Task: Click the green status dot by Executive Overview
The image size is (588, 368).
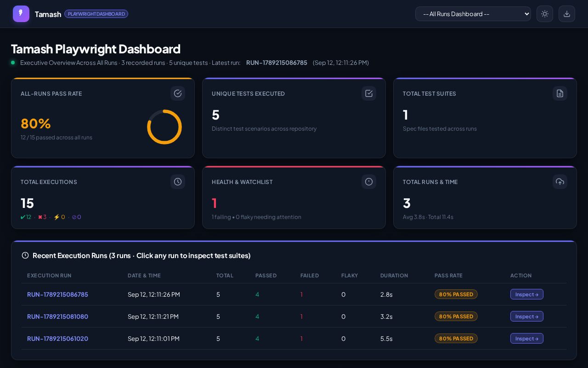Action: click(x=13, y=63)
